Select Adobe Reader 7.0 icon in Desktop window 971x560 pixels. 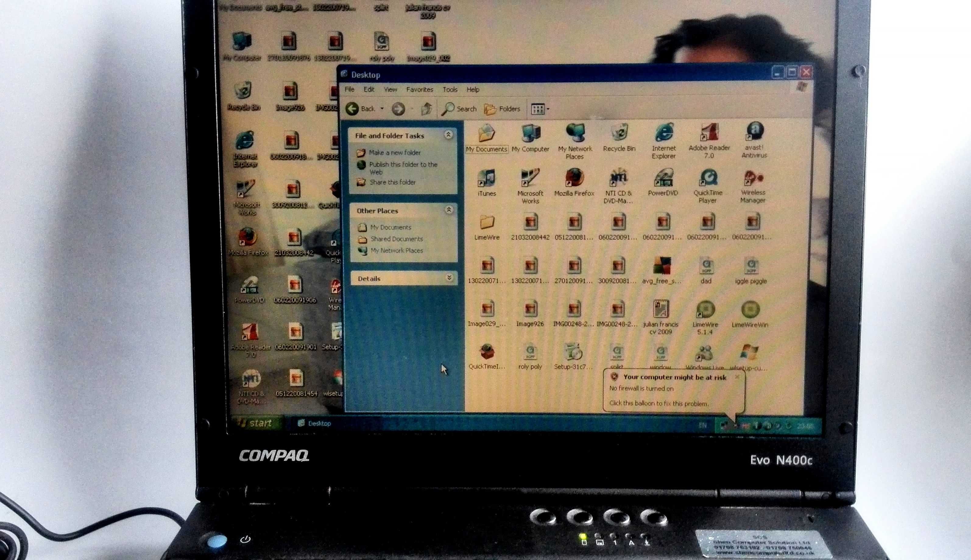[x=709, y=141]
